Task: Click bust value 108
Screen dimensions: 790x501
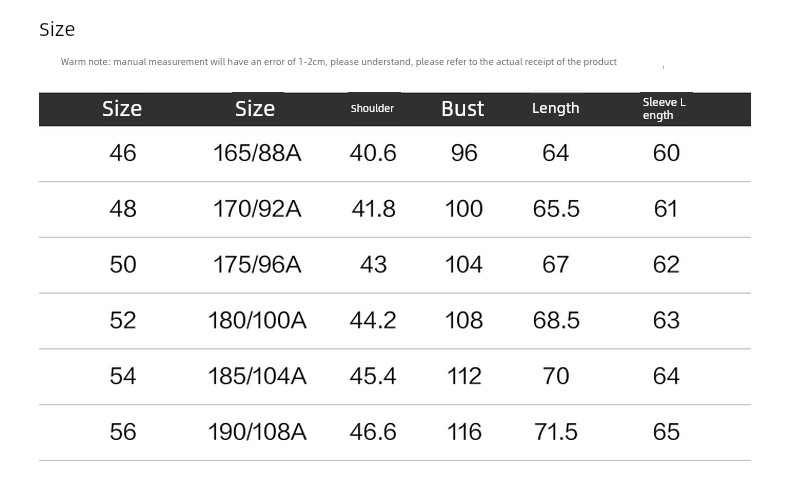Action: [464, 320]
